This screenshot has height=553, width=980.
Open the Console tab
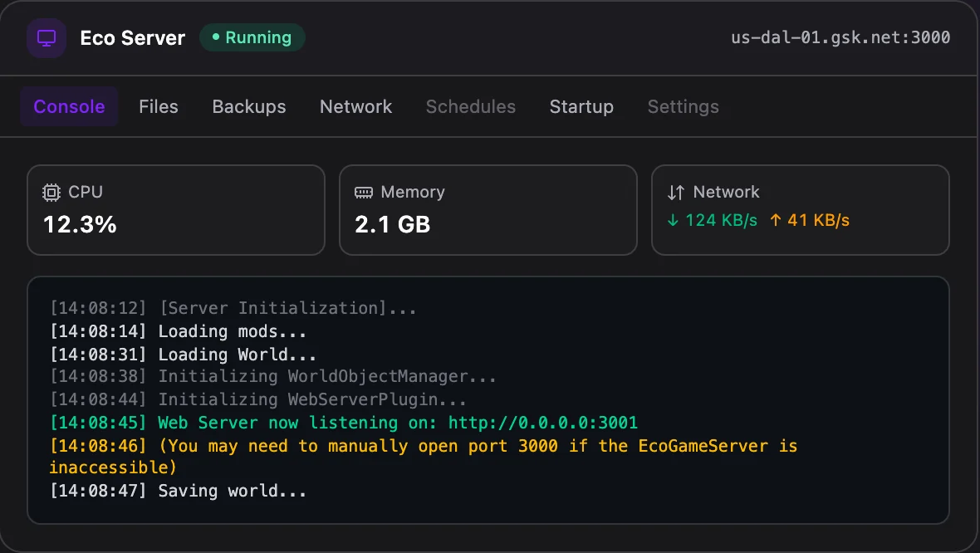point(69,107)
